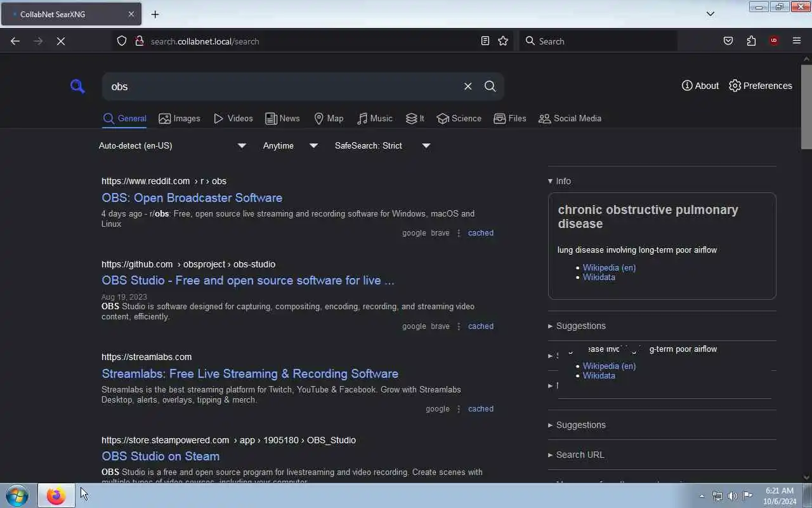This screenshot has height=508, width=812.
Task: Switch to the Science category
Action: (459, 119)
